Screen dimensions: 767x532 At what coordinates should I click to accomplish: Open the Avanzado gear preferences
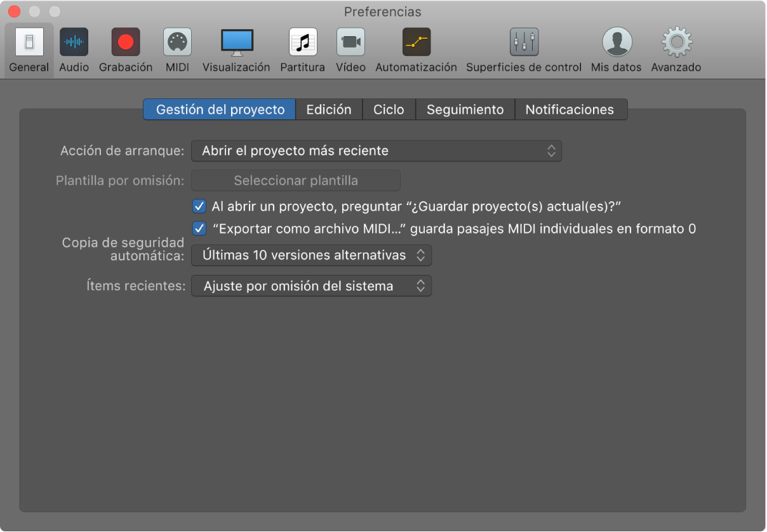point(676,43)
